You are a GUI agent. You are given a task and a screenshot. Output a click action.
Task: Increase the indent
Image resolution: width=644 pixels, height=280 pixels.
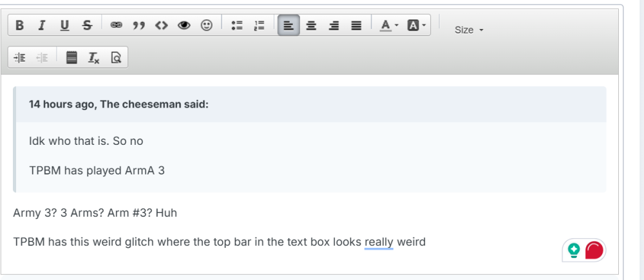click(20, 58)
